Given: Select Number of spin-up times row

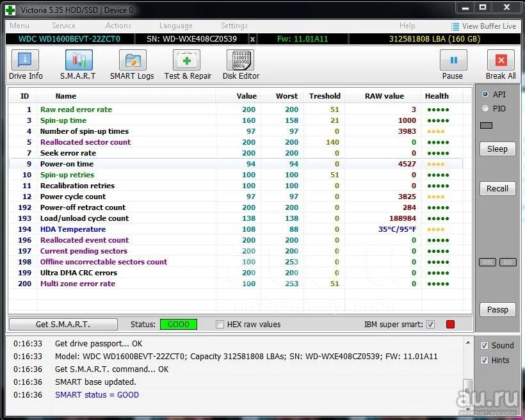Looking at the screenshot, I should 236,131.
